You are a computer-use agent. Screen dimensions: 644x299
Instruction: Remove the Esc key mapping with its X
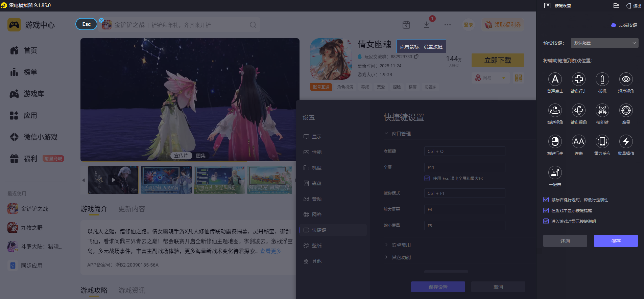click(x=101, y=20)
